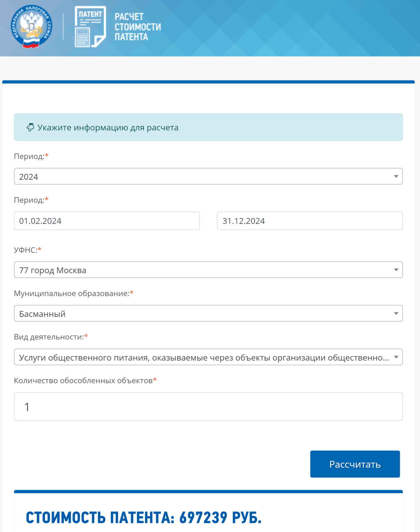Open the Басманный municipality dropdown
Viewport: 420px width, 532px height.
pos(208,313)
